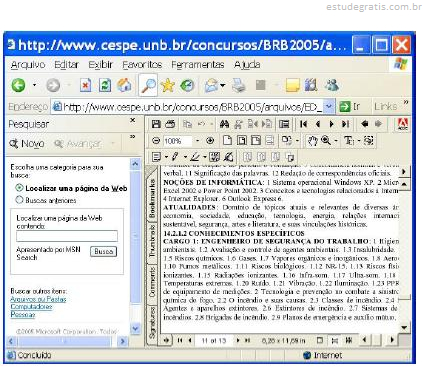
Task: Switch to the Comments side tab
Action: pyautogui.click(x=152, y=282)
